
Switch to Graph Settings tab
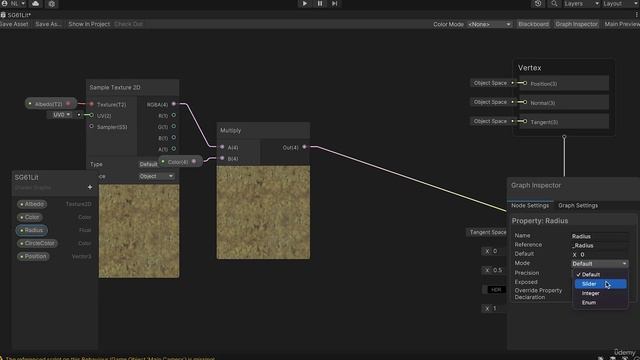[578, 205]
